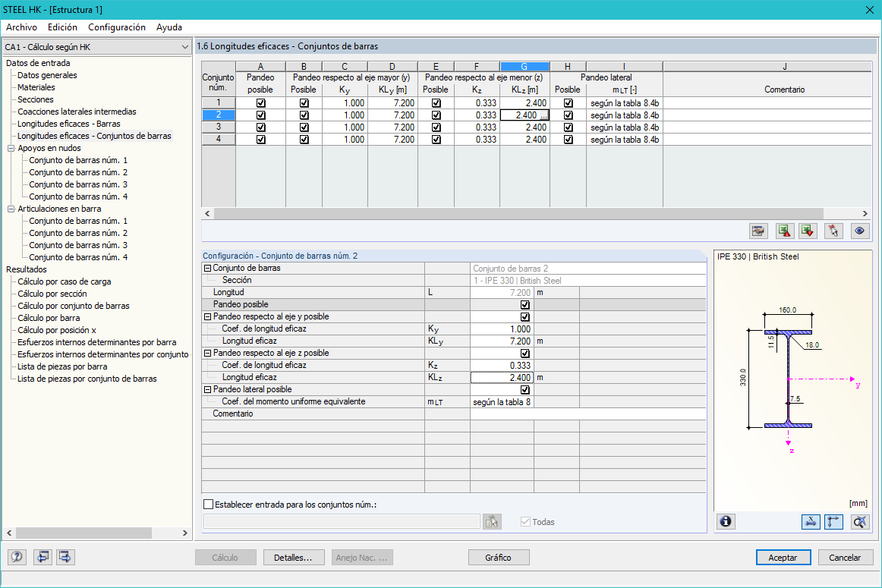Screen dimensions: 882x588
Task: Click the Comentario field in configuration panel
Action: tap(587, 413)
